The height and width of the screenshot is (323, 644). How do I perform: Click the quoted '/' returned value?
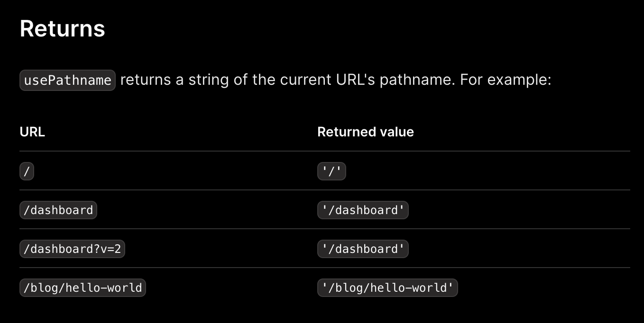click(x=331, y=171)
